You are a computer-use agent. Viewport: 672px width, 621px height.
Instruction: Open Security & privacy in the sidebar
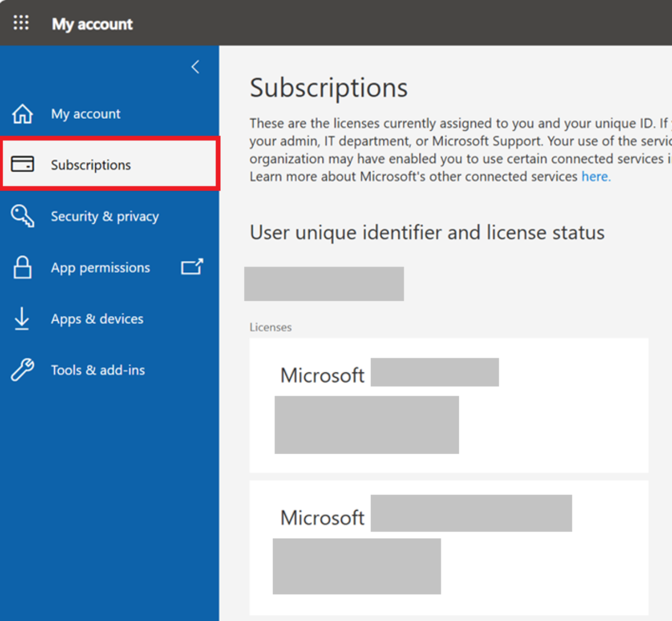click(x=109, y=216)
